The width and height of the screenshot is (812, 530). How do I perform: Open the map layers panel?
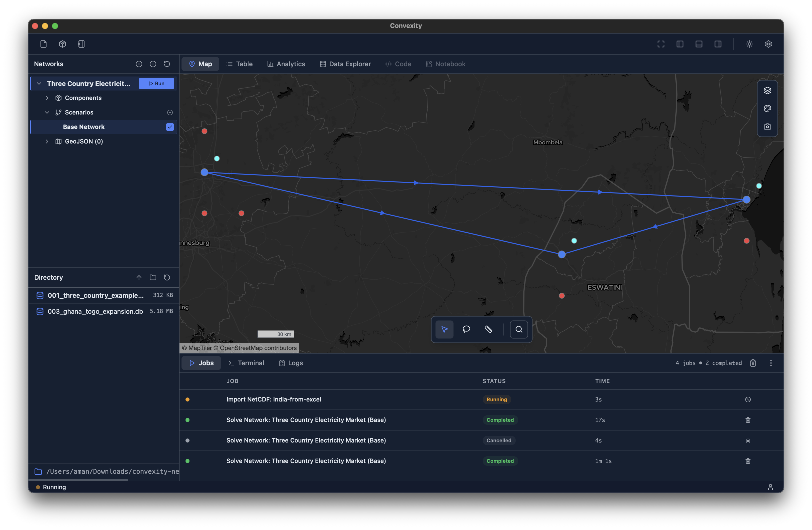tap(767, 90)
